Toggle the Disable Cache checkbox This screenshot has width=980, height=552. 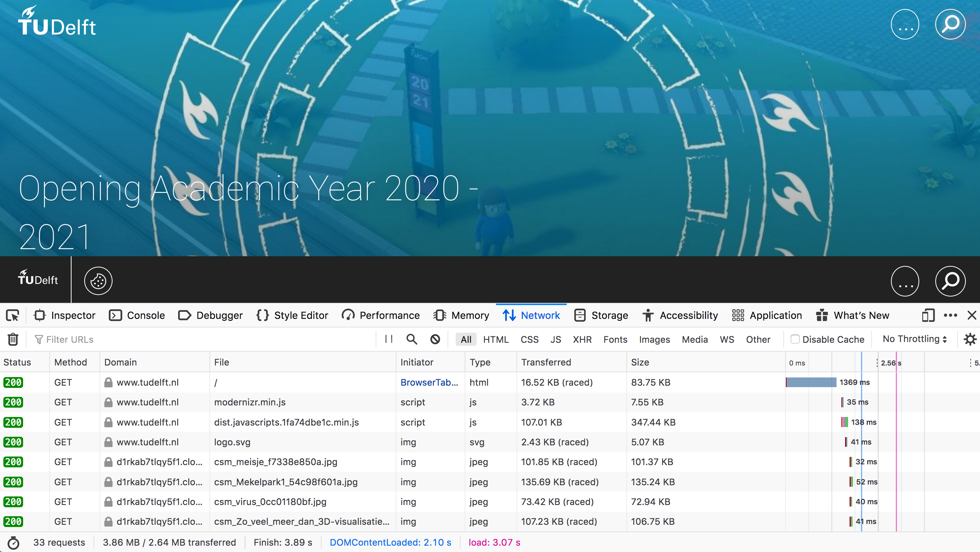tap(794, 340)
